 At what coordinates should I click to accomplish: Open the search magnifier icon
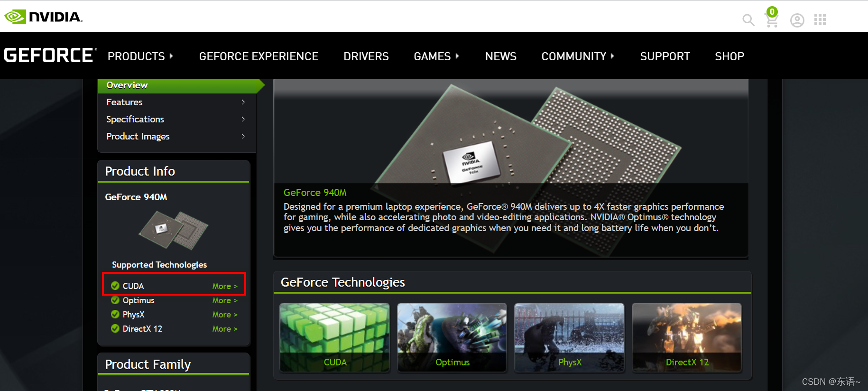coord(748,20)
